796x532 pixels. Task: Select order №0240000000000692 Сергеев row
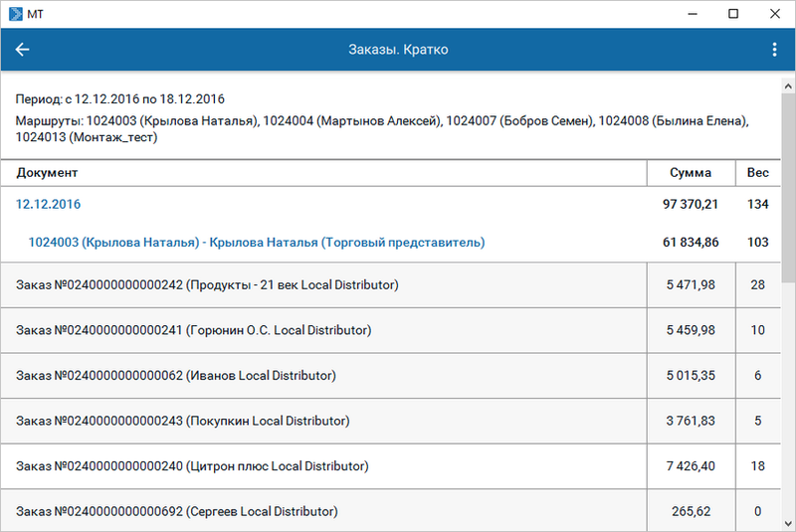pos(177,511)
